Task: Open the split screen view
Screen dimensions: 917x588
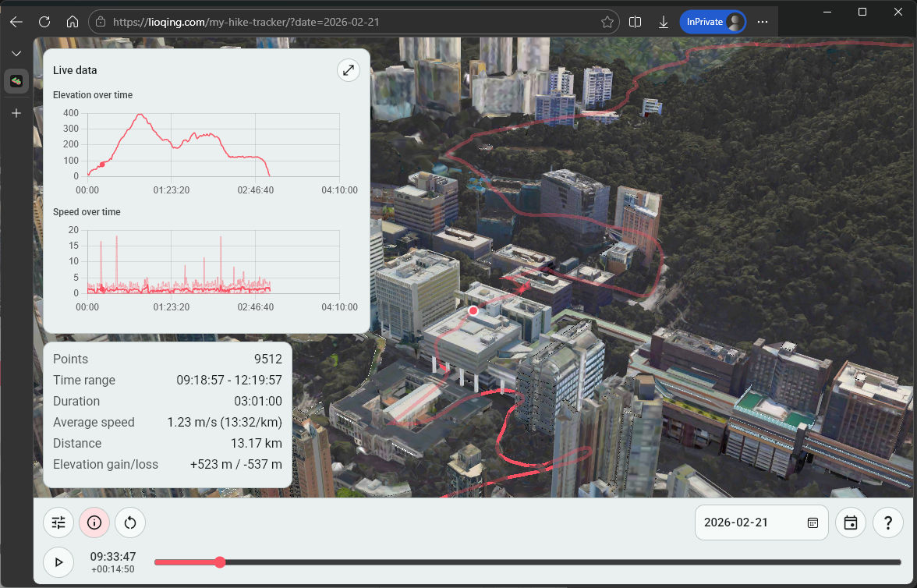Action: pos(635,22)
